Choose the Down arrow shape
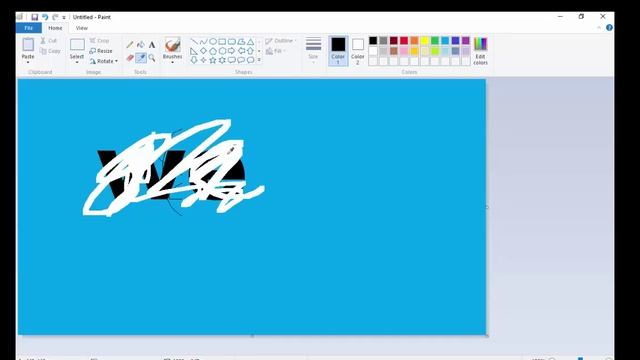The width and height of the screenshot is (640, 360). [x=194, y=60]
